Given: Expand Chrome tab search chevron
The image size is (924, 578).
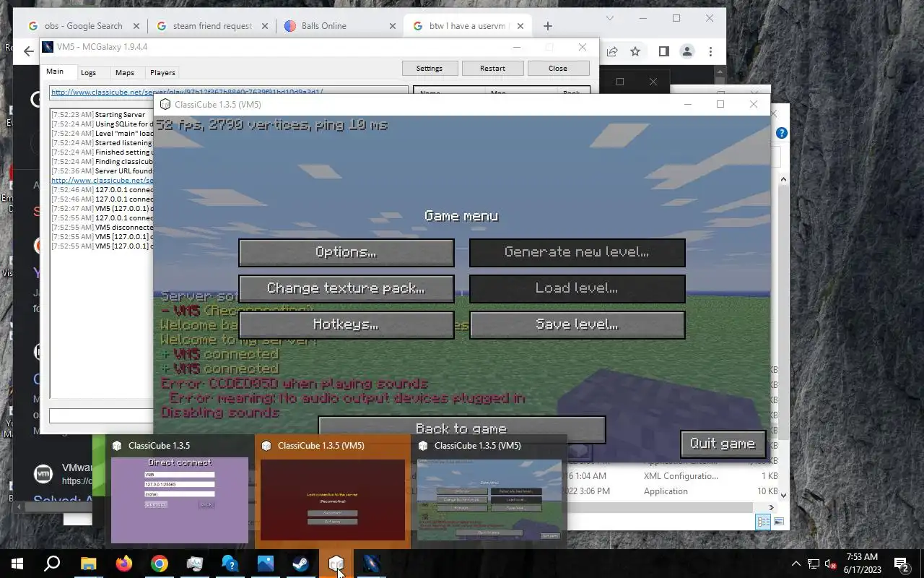Looking at the screenshot, I should click(610, 18).
